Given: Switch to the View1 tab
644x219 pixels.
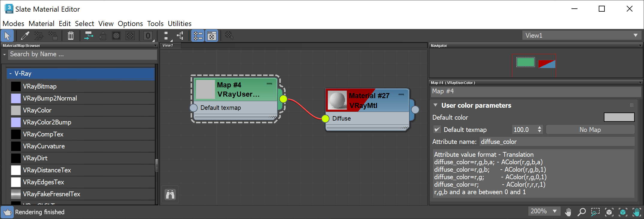Looking at the screenshot, I should coord(170,45).
